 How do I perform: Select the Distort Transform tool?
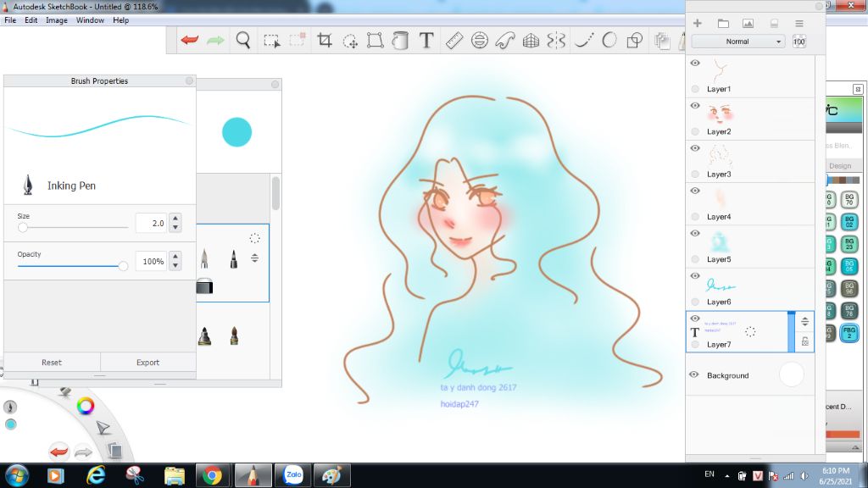[376, 41]
